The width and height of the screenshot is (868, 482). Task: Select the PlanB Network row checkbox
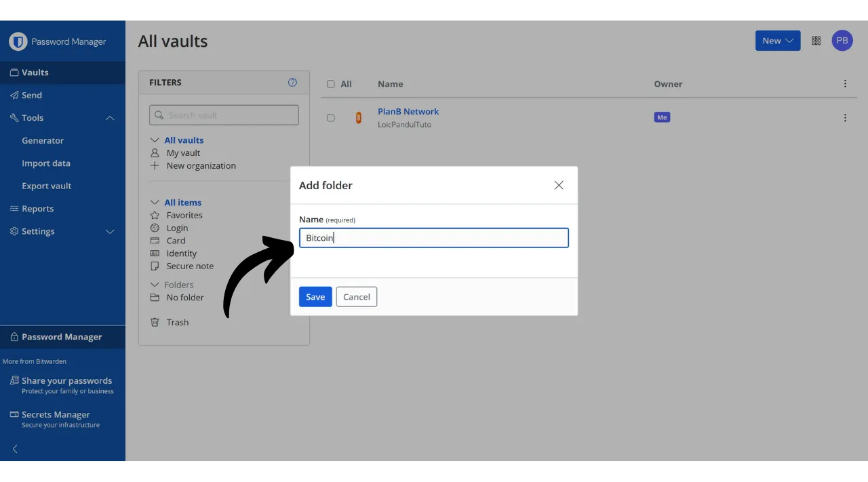(x=331, y=118)
